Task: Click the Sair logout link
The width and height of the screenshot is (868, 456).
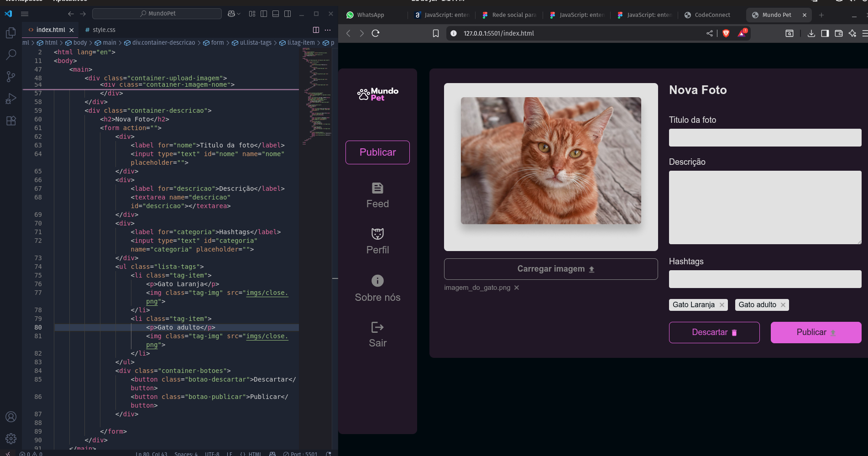Action: point(378,335)
